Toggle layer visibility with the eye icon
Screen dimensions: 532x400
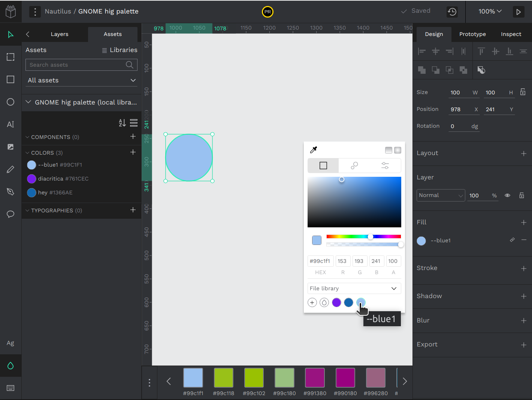click(507, 195)
